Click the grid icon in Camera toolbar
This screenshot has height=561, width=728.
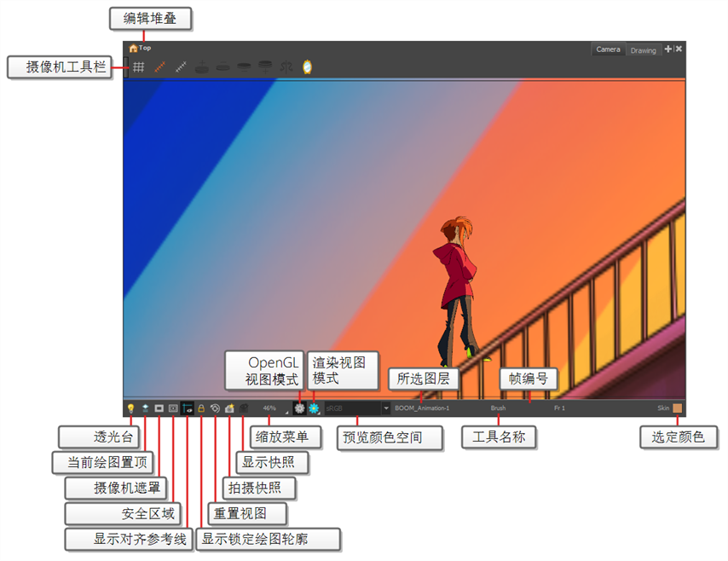pos(138,67)
